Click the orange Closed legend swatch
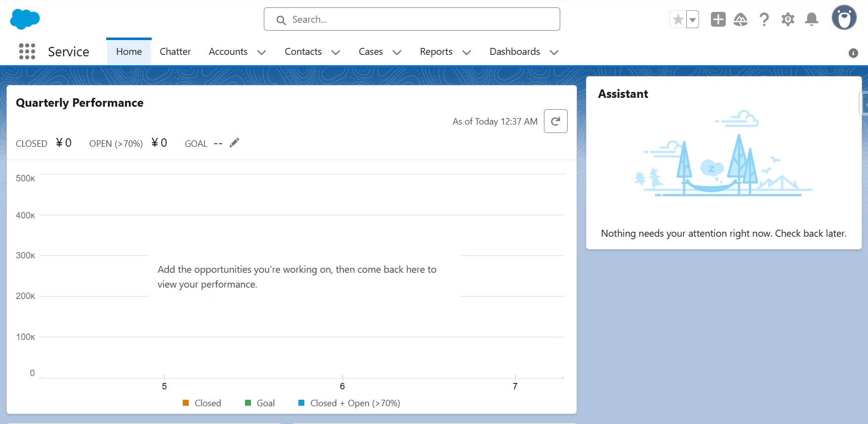This screenshot has height=424, width=868. point(186,403)
